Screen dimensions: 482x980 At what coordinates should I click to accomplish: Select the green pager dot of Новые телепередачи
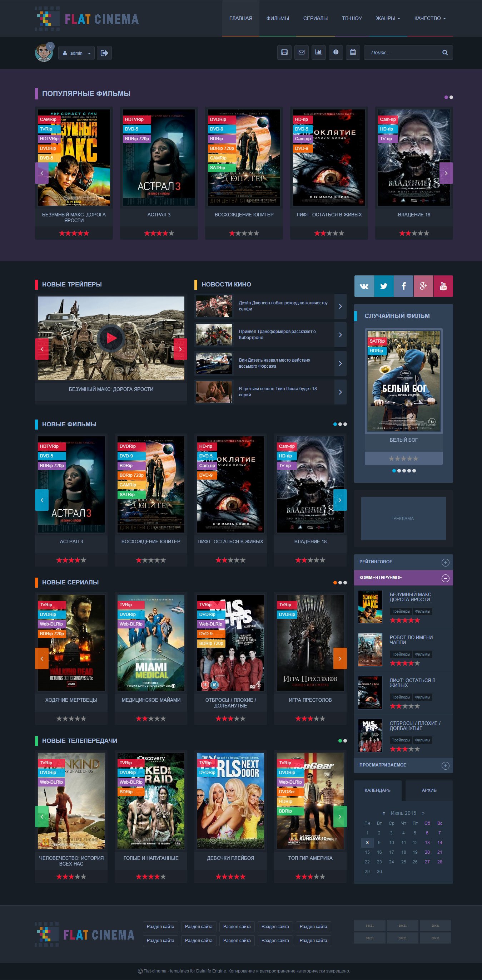pos(340,741)
